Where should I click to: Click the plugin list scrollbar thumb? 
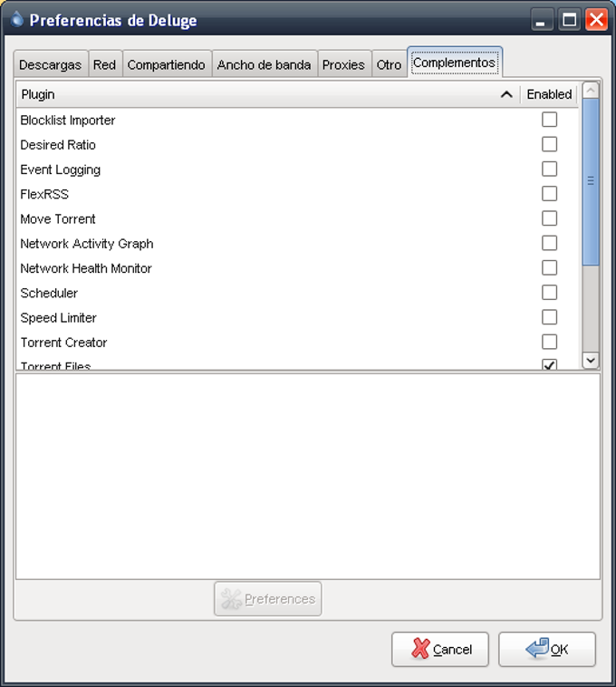(x=591, y=181)
